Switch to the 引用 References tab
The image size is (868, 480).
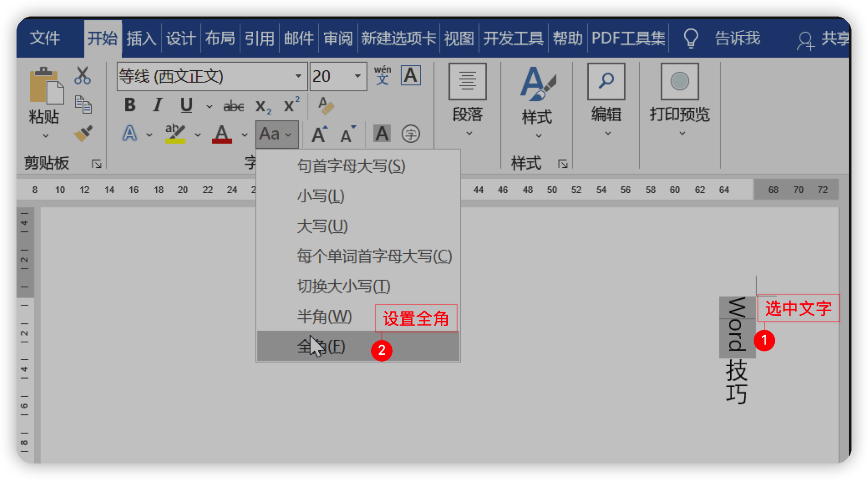tap(259, 38)
